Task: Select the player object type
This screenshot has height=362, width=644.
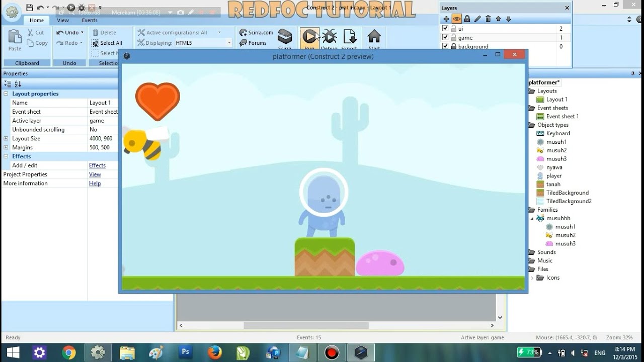Action: pyautogui.click(x=553, y=175)
